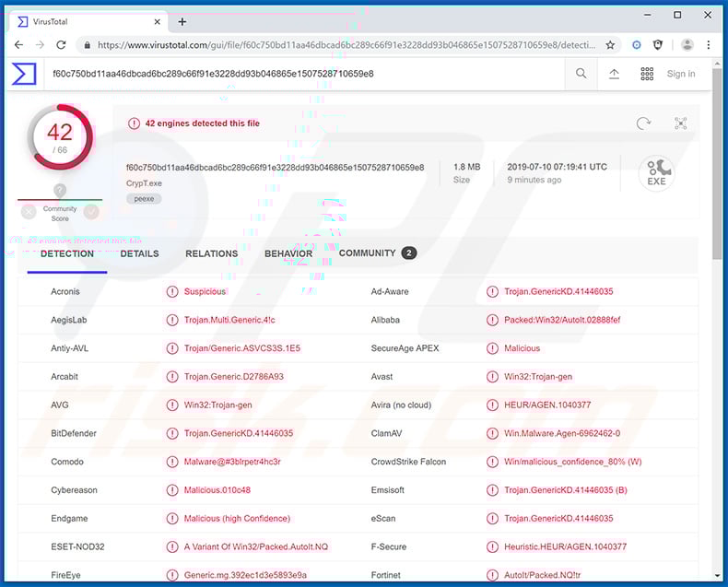Click the shield extension icon
Screen dimensions: 728x587
coord(658,45)
